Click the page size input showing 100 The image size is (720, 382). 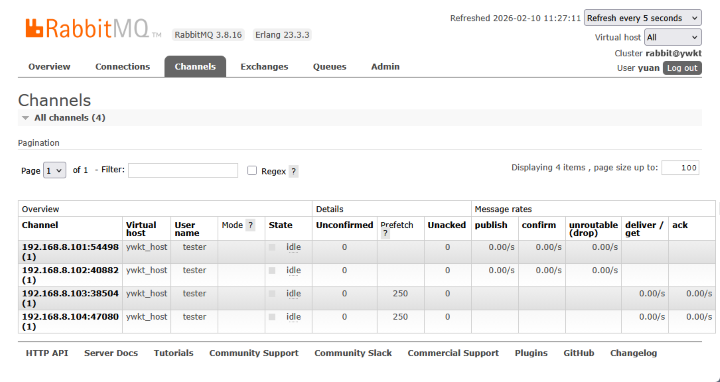click(680, 168)
